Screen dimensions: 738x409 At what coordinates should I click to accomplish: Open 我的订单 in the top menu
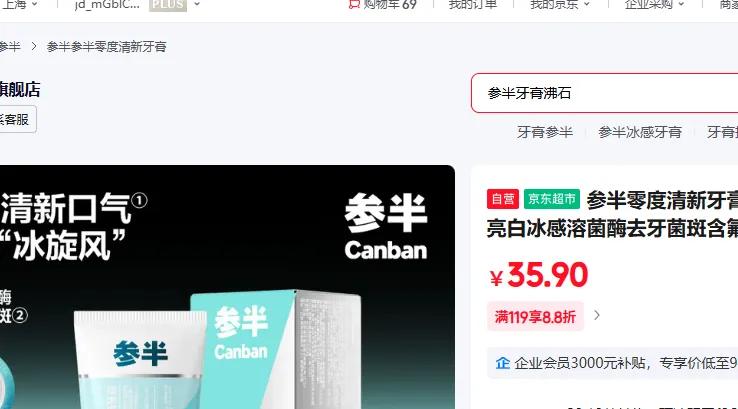[x=473, y=4]
